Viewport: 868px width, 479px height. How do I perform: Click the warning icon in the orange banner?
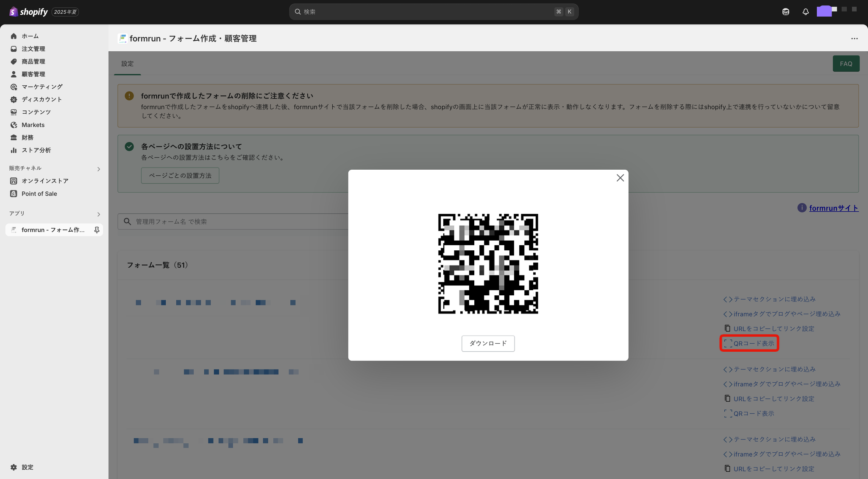pos(129,96)
